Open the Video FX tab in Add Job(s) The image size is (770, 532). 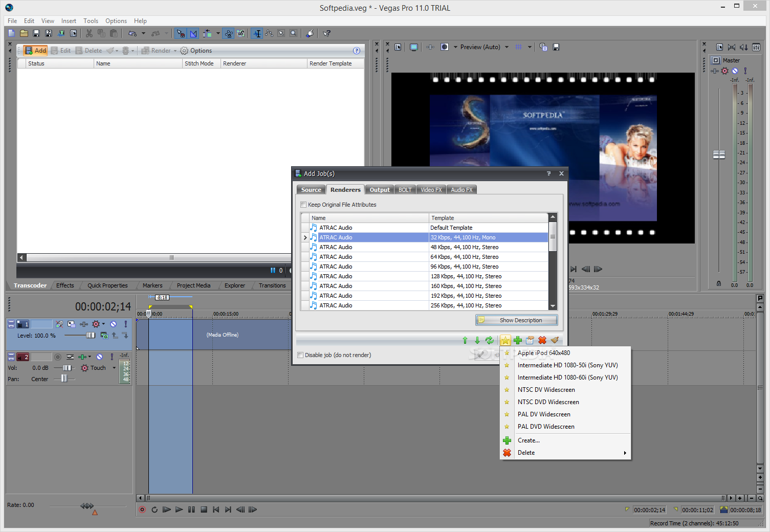click(431, 190)
